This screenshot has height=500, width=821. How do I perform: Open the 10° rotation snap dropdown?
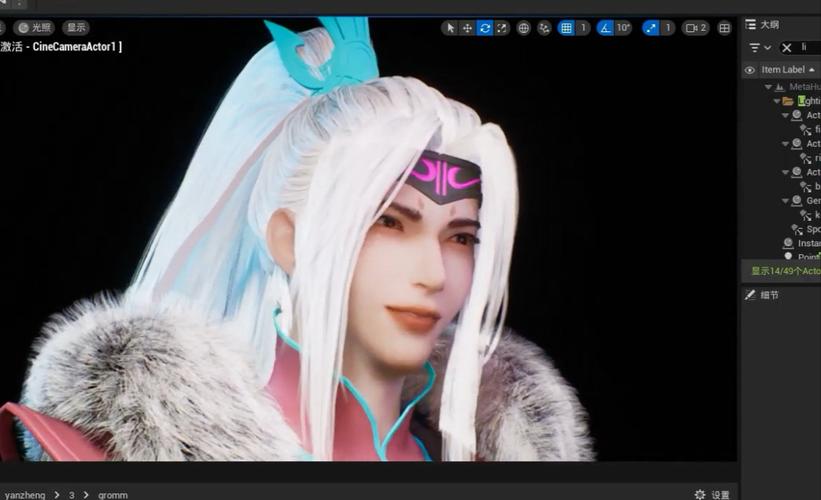pyautogui.click(x=623, y=28)
